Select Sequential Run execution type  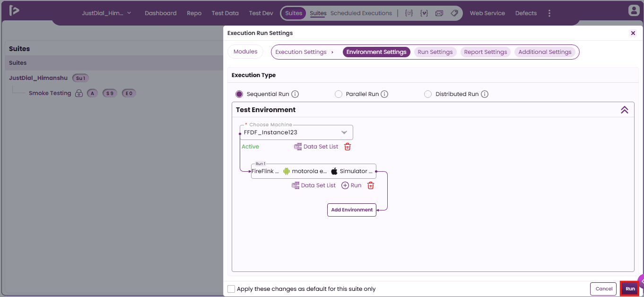tap(239, 94)
